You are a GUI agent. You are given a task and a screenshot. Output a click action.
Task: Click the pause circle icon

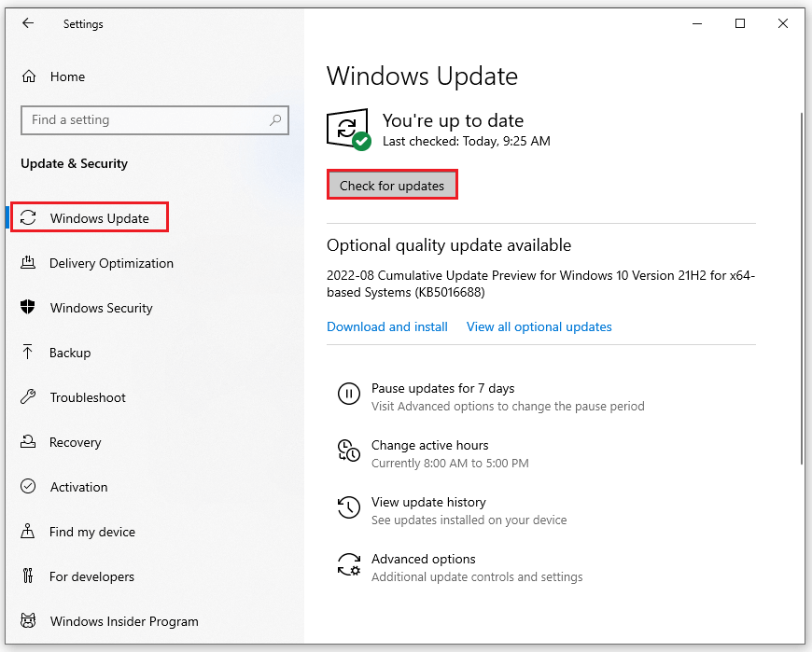(x=349, y=394)
